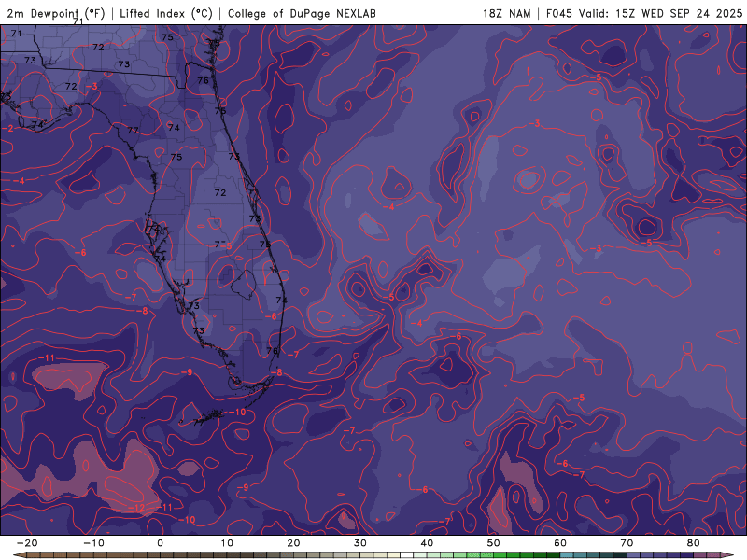Click the "70" color scale label
The image size is (747, 560).
point(627,543)
